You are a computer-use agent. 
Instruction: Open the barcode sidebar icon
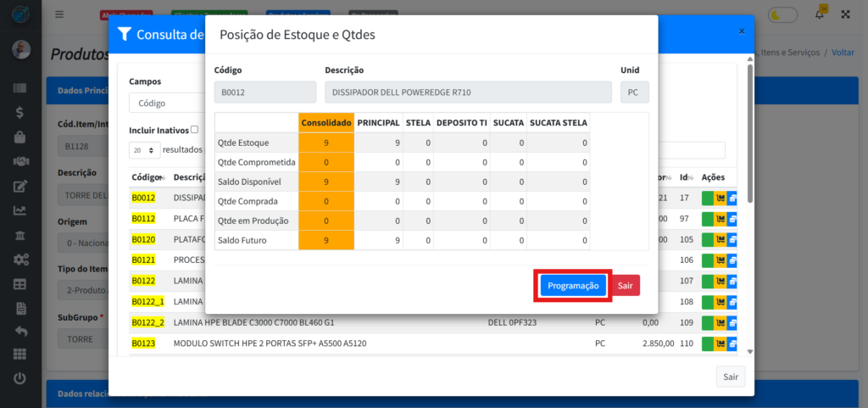19,88
